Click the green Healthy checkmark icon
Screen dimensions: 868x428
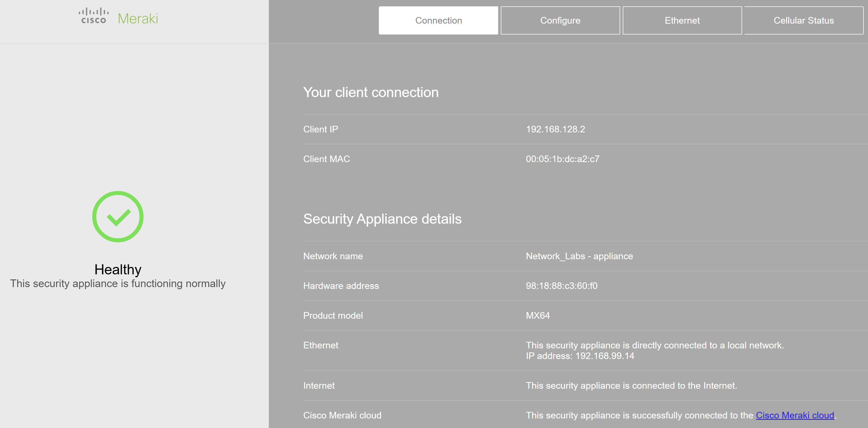click(x=118, y=217)
